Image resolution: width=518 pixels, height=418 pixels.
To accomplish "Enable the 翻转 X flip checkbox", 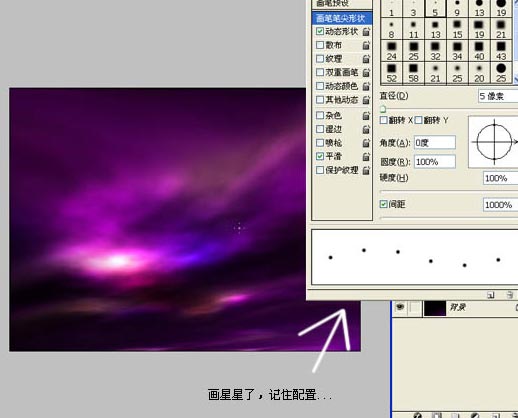I will pos(383,120).
